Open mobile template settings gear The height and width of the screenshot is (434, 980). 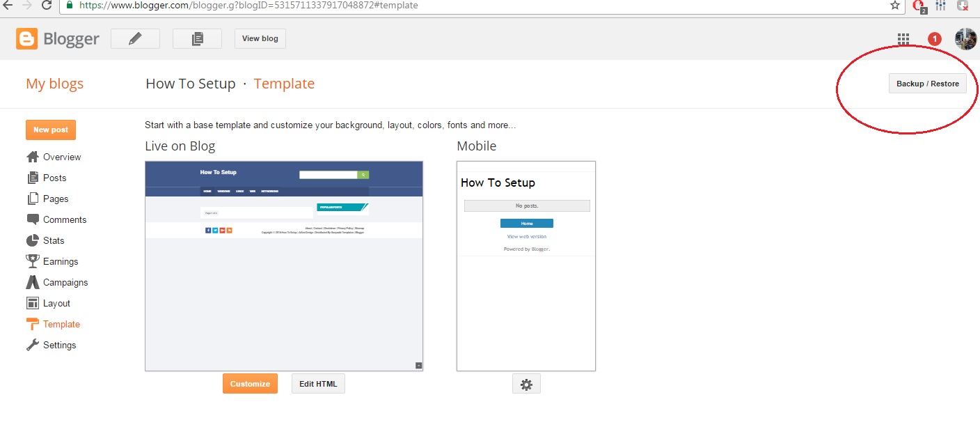526,383
